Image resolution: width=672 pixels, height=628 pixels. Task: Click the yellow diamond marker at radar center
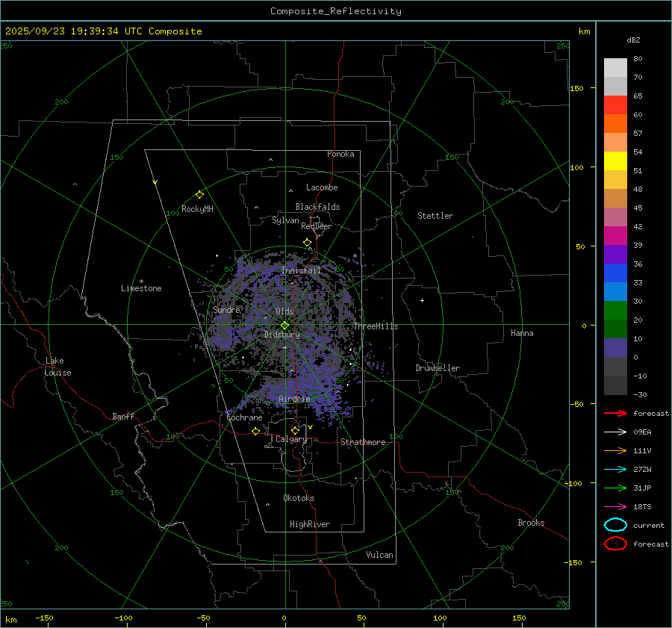coord(284,325)
